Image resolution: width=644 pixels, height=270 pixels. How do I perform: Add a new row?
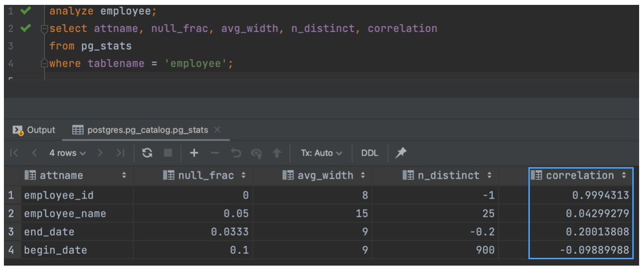coord(194,153)
